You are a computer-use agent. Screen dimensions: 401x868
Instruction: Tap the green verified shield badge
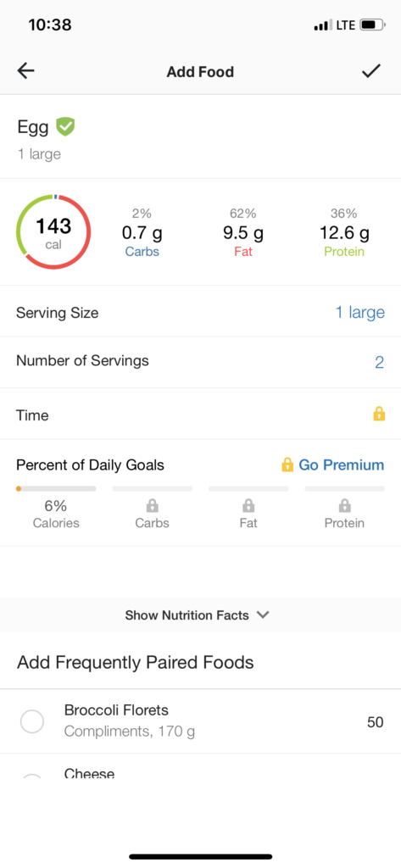coord(65,127)
